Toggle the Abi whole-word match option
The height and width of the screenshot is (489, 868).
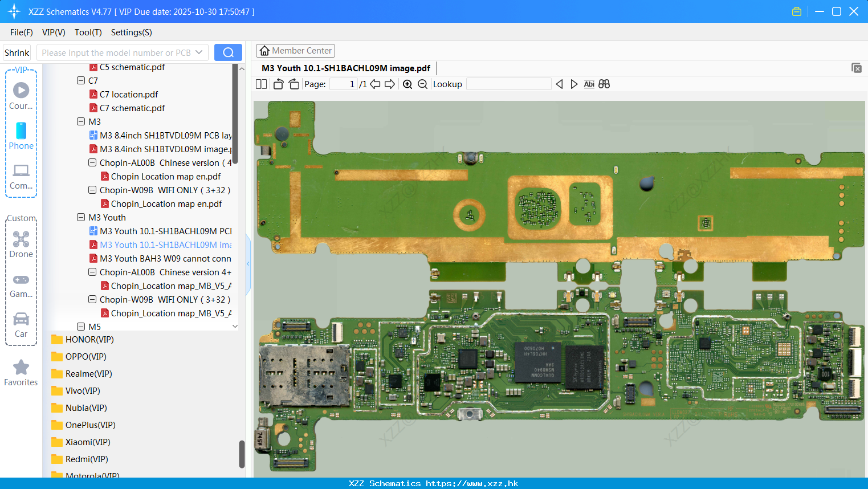[x=589, y=84]
